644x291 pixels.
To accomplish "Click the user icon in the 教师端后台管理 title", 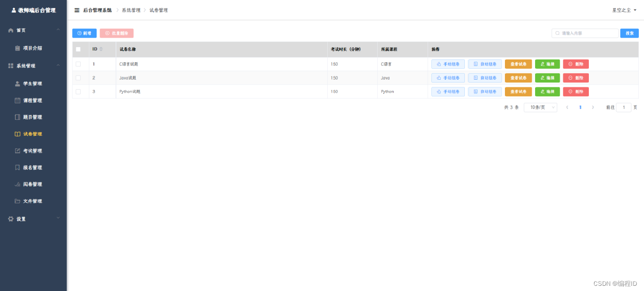I will coord(14,10).
